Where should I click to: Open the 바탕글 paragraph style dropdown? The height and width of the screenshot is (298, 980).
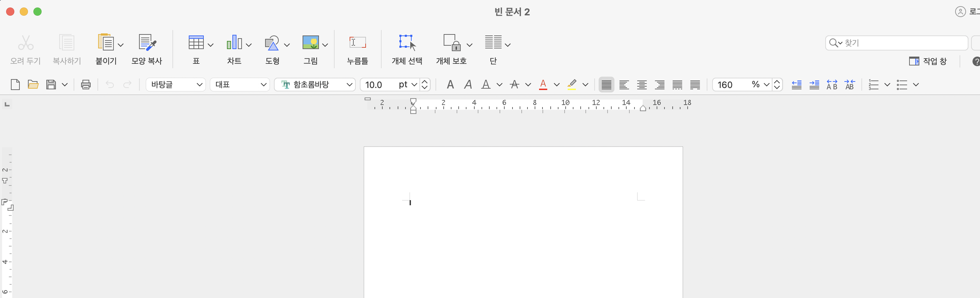176,85
